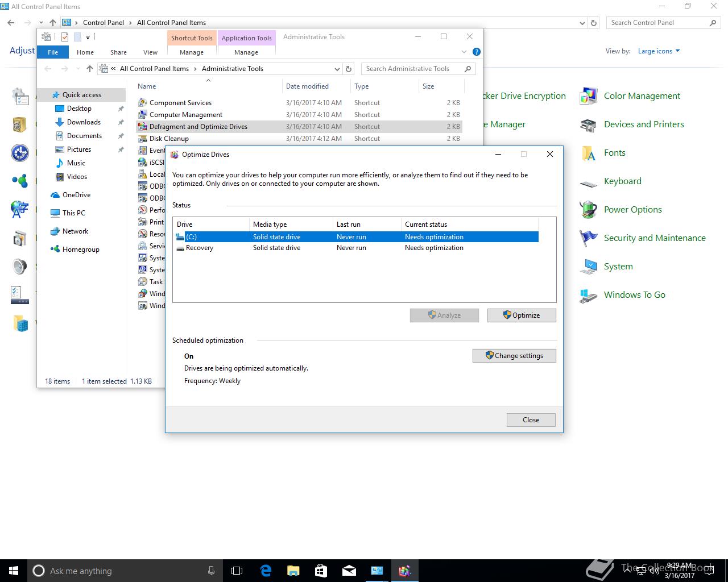Open Quick Access Toolbar customize dropdown

88,38
